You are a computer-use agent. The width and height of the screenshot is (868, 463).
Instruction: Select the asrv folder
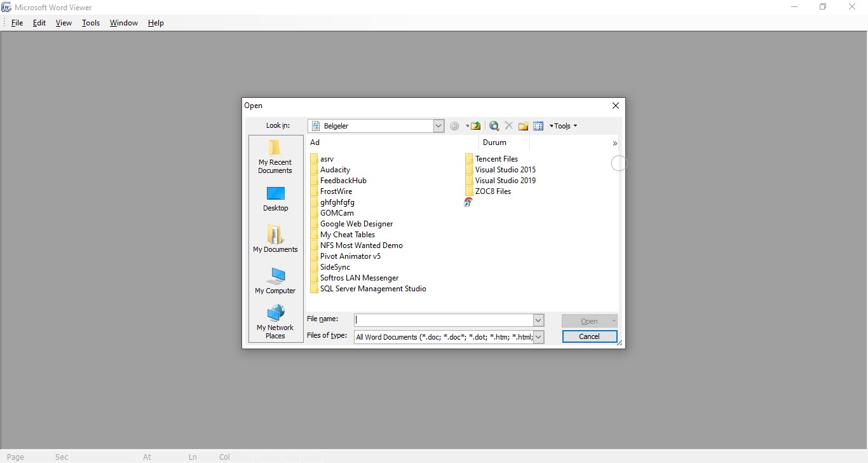pyautogui.click(x=322, y=159)
